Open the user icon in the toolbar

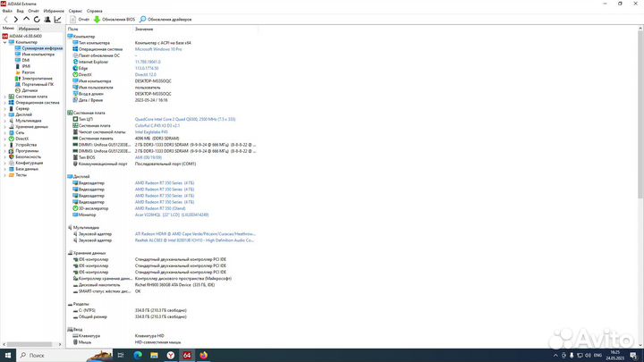point(47,20)
